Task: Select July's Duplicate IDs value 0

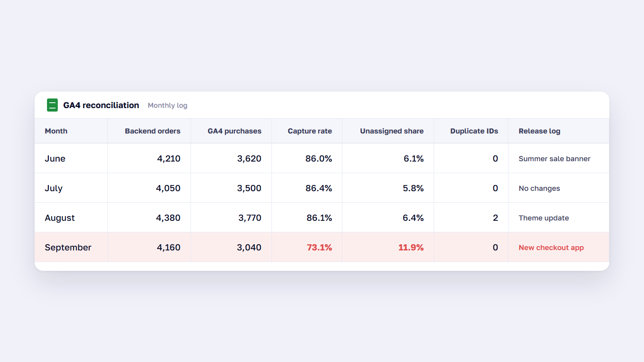Action: 495,188
